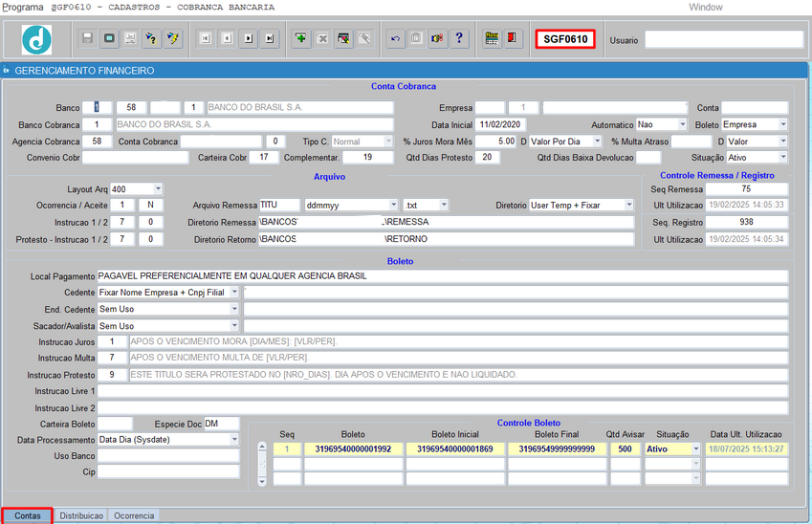Screen dimensions: 812x524
Task: Insert a new record with green plus
Action: [301, 38]
